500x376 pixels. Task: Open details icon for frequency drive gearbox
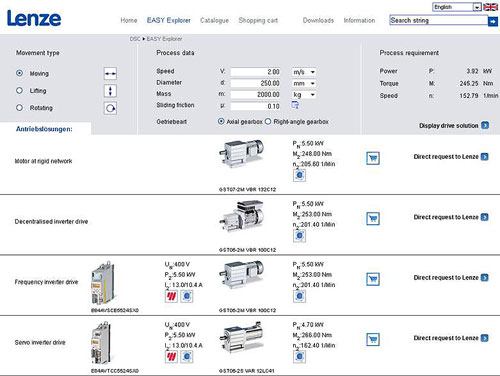pyautogui.click(x=299, y=296)
